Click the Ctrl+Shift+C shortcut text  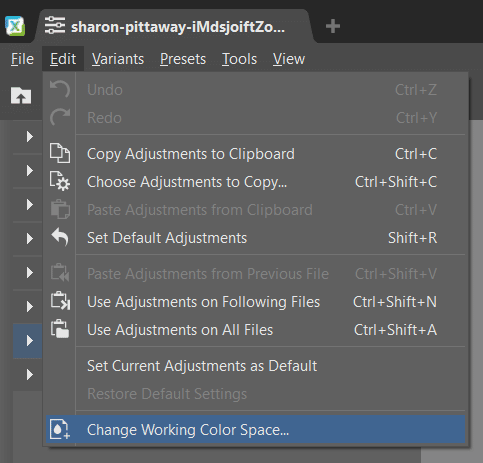[396, 182]
